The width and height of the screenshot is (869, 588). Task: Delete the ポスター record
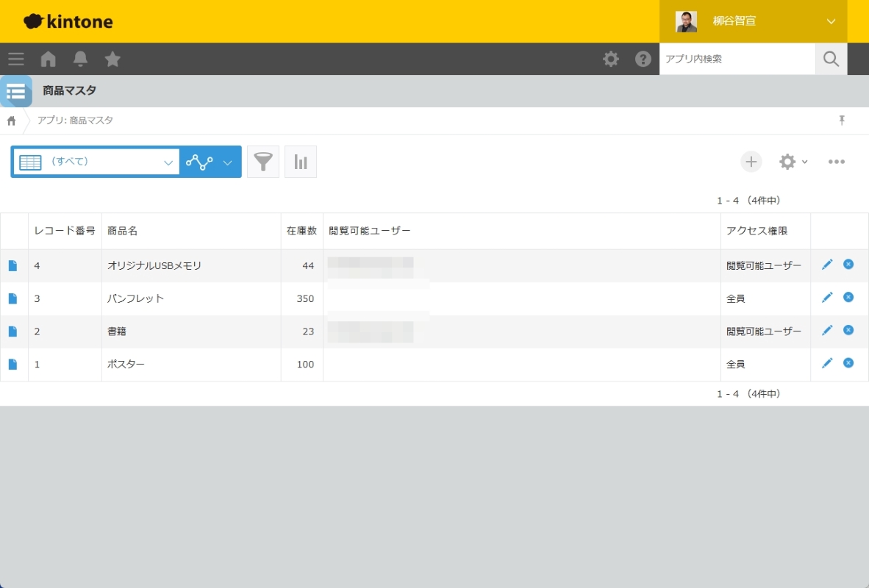[848, 363]
